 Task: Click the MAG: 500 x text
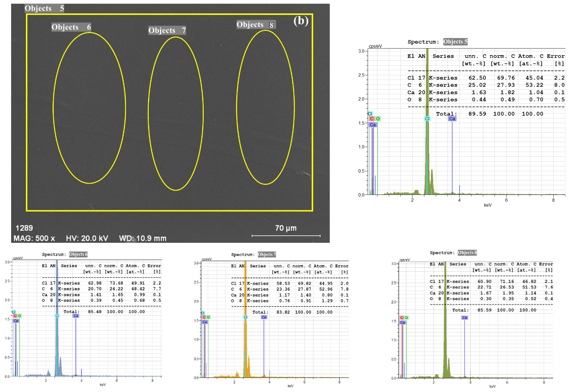coord(34,238)
